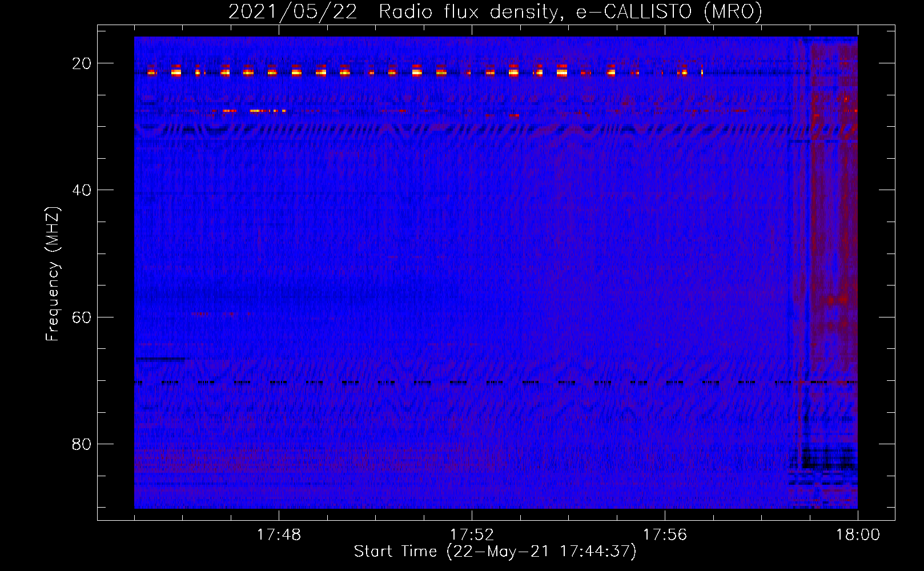Click the 17:48 time tick label
The width and height of the screenshot is (924, 571).
point(279,534)
